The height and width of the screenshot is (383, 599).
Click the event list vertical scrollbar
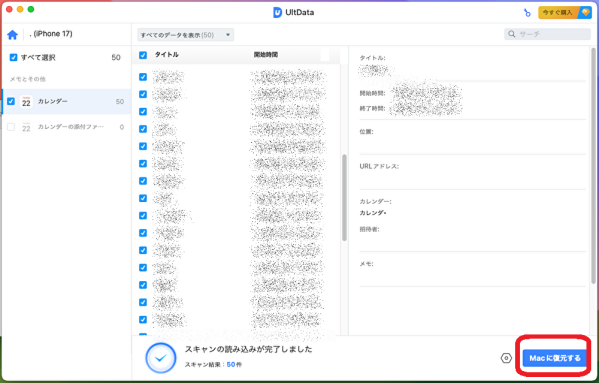[344, 197]
